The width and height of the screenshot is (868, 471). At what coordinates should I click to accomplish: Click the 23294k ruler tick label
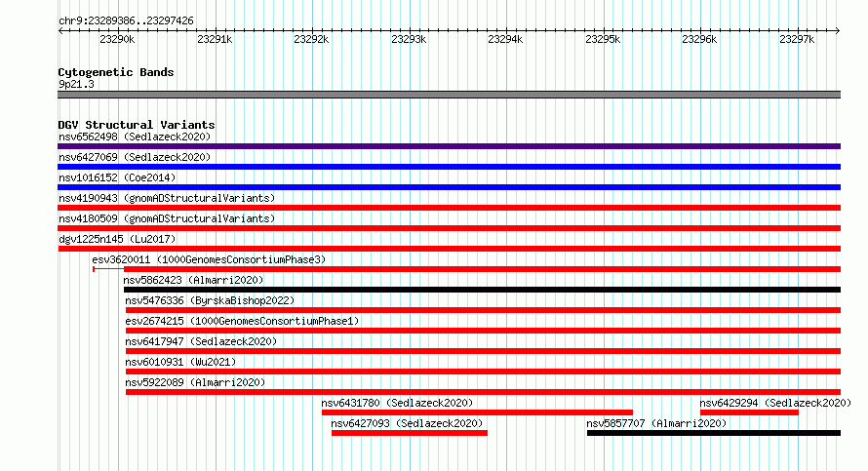click(505, 39)
